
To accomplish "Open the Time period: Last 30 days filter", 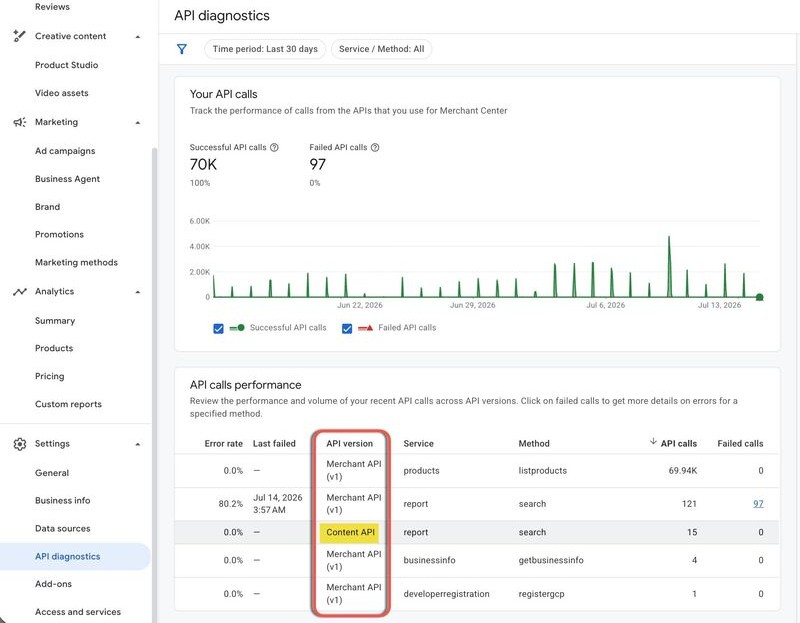I will pos(265,49).
